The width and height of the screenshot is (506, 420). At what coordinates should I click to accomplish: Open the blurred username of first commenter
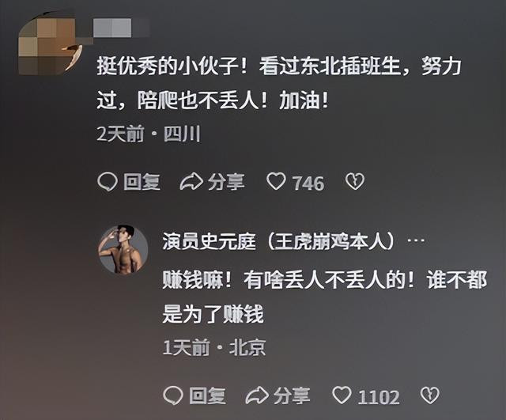point(121,28)
